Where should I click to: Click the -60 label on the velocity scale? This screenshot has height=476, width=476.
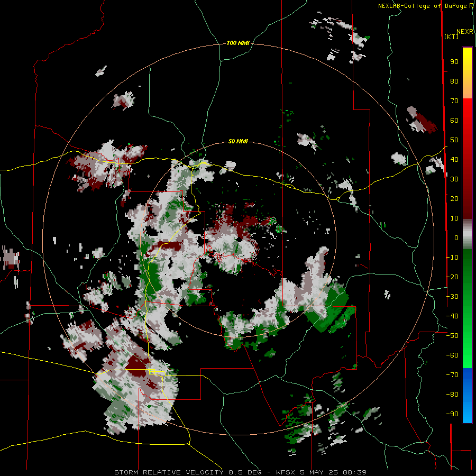[x=452, y=355]
